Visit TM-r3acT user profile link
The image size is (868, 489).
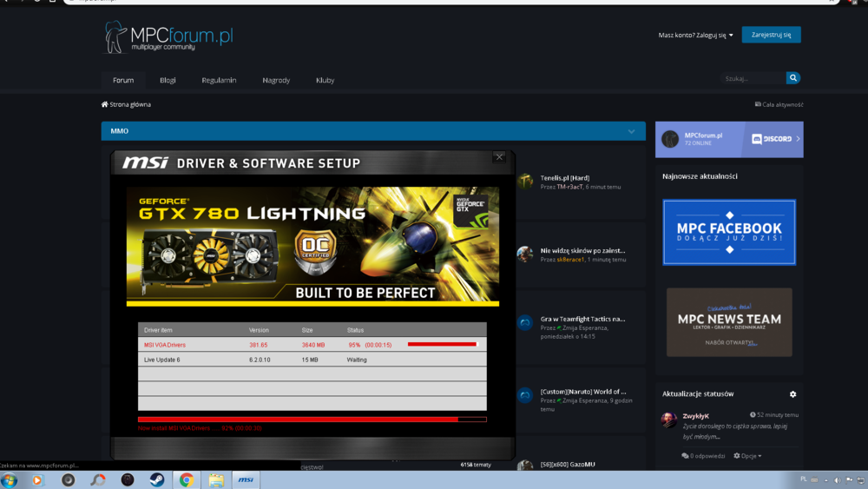[569, 188]
